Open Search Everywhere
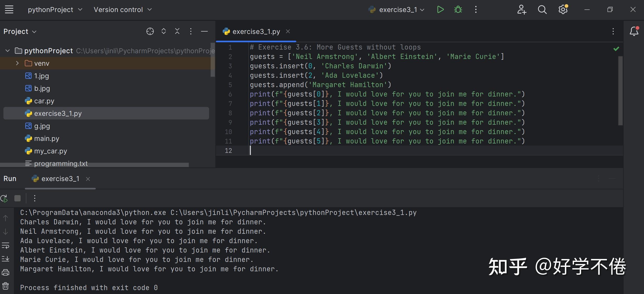Image resolution: width=644 pixels, height=294 pixels. coord(542,9)
